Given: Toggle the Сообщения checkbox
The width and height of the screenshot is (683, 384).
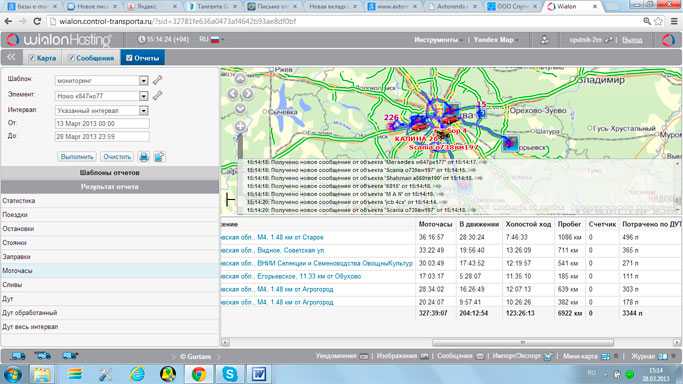Looking at the screenshot, I should pos(71,58).
